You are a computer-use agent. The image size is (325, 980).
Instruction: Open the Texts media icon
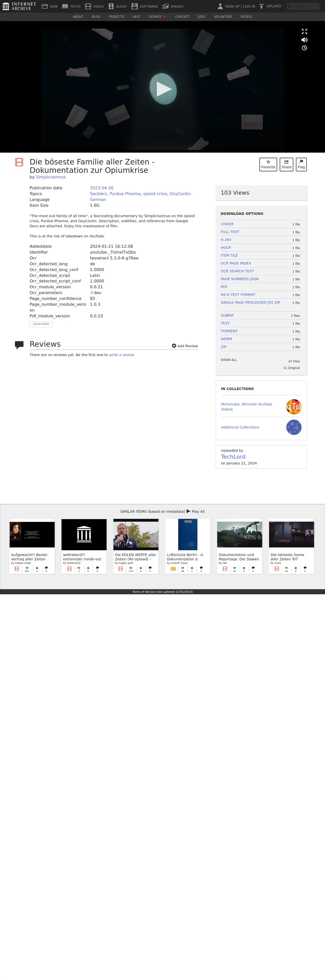pos(65,7)
